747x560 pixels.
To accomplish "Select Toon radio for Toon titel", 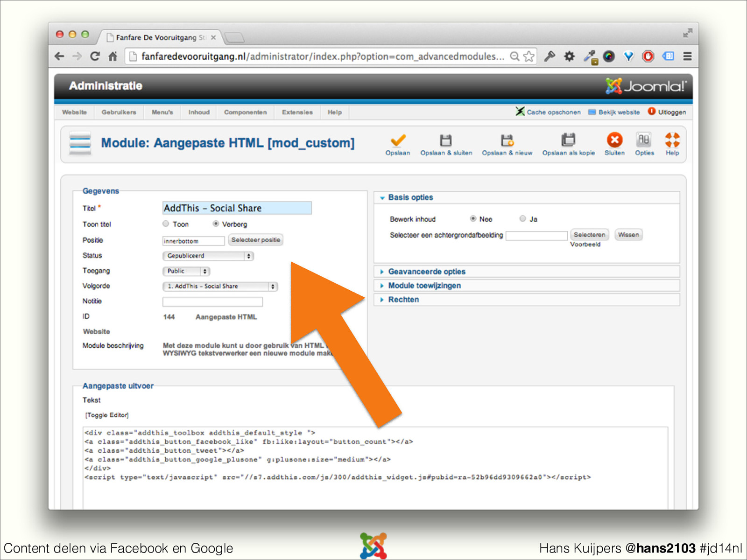I will [166, 224].
